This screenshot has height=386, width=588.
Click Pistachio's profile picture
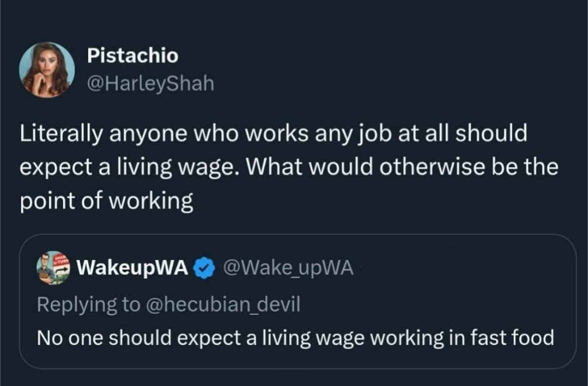(x=47, y=70)
